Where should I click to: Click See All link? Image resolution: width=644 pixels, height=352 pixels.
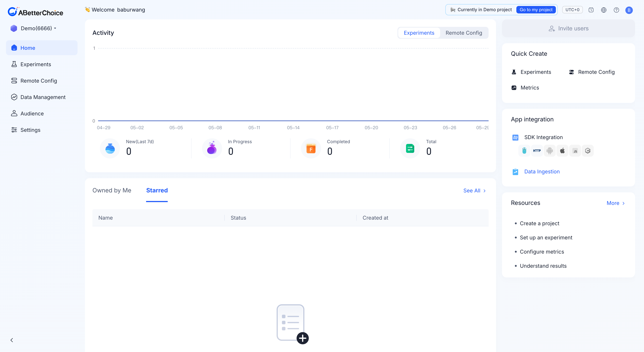(x=474, y=191)
